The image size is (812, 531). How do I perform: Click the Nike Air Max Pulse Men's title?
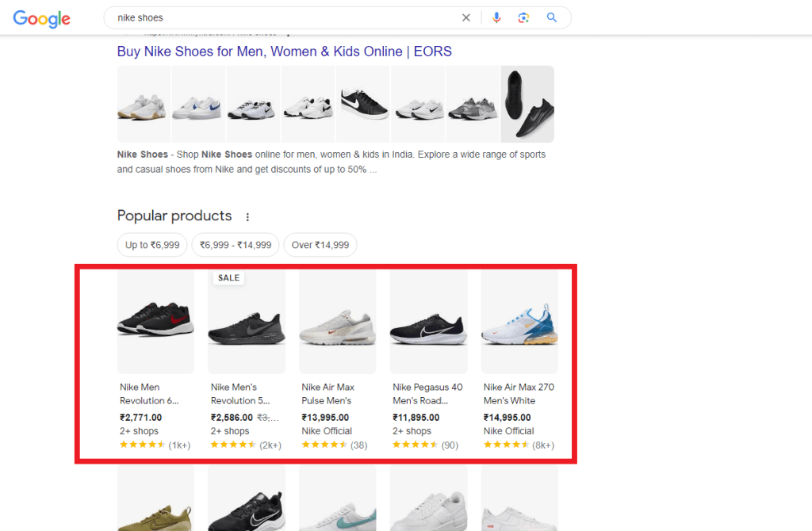click(328, 394)
